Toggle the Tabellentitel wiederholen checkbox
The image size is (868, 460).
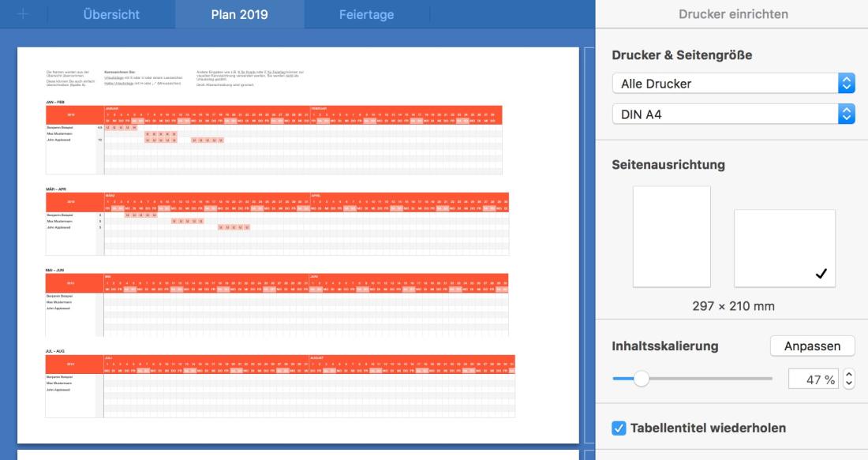coord(618,427)
